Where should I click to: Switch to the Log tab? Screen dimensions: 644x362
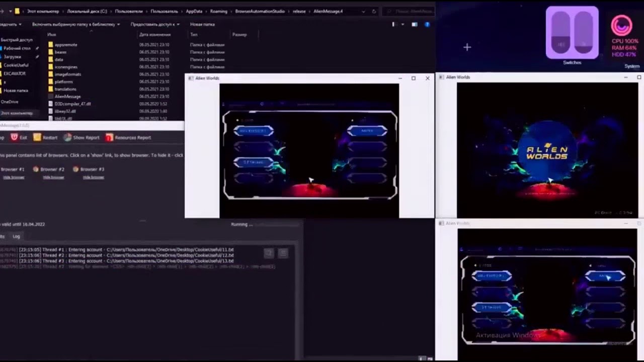coord(17,236)
